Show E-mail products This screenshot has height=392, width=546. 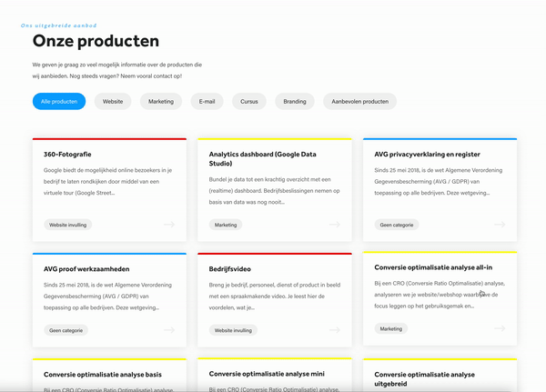(207, 102)
